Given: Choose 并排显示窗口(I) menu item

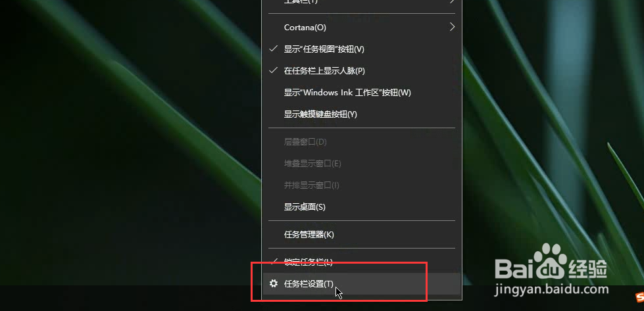Looking at the screenshot, I should pyautogui.click(x=361, y=185).
